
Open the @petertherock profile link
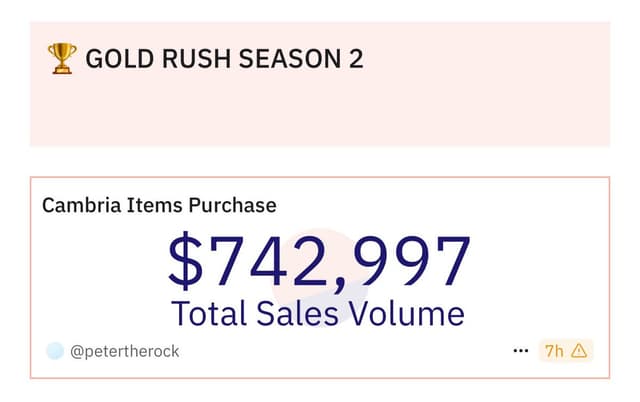pos(124,351)
